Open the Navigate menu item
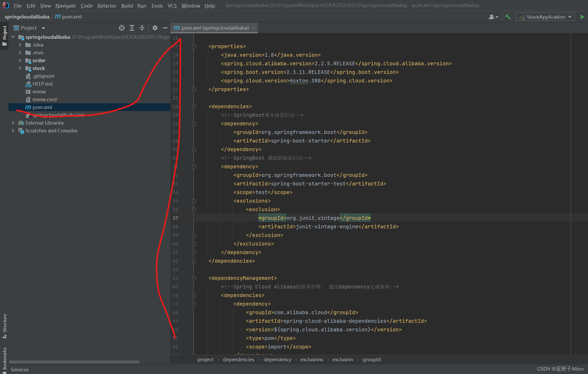Image resolution: width=588 pixels, height=374 pixels. pyautogui.click(x=65, y=5)
